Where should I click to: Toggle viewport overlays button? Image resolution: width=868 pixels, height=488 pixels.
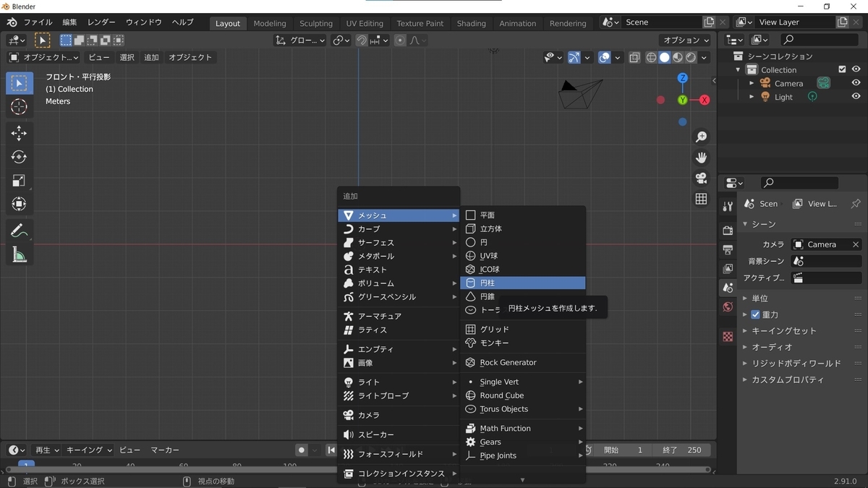[605, 58]
